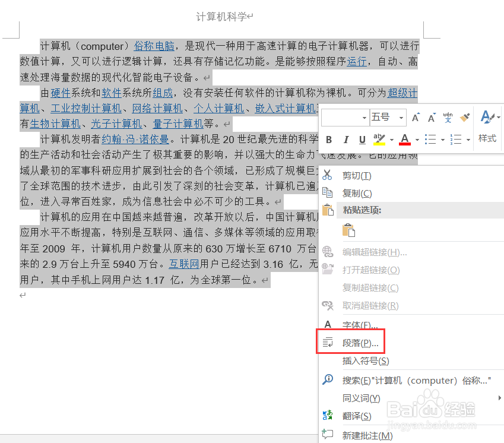Open the font name combo box

(x=345, y=118)
